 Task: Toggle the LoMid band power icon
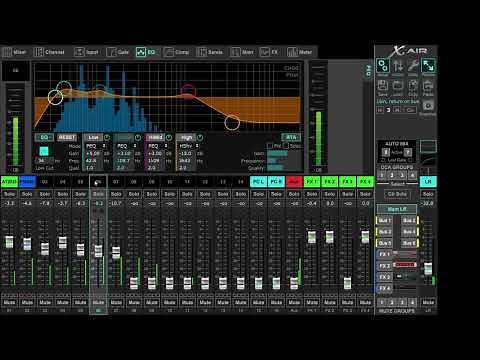click(x=138, y=137)
